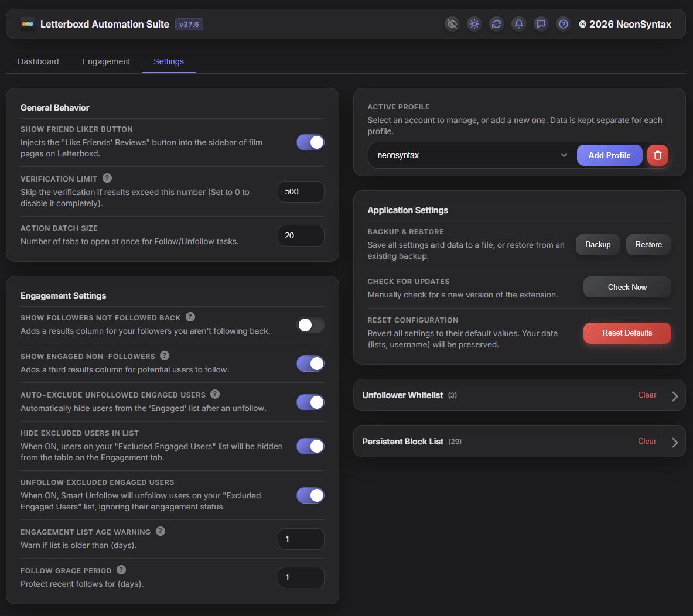Image resolution: width=693 pixels, height=616 pixels.
Task: Show help tooltip for Verification Limit
Action: 107,178
